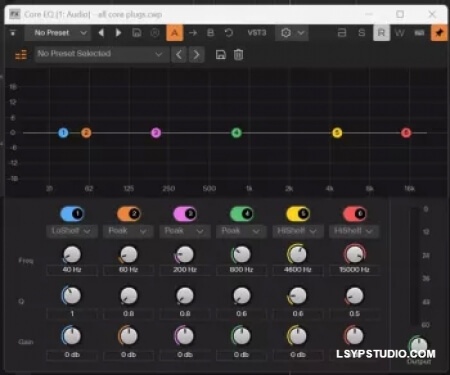This screenshot has width=450, height=375.
Task: Click band 1 gain field 0 db
Action: (x=72, y=355)
